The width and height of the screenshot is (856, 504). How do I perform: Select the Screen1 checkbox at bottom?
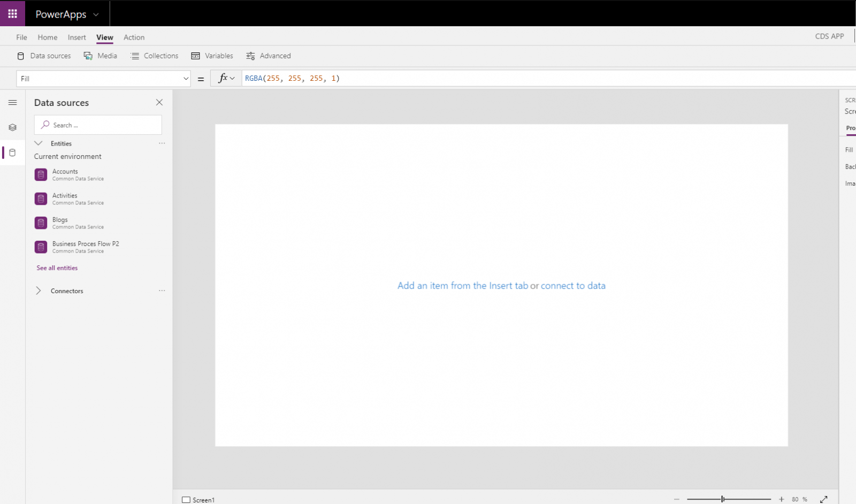click(x=186, y=500)
